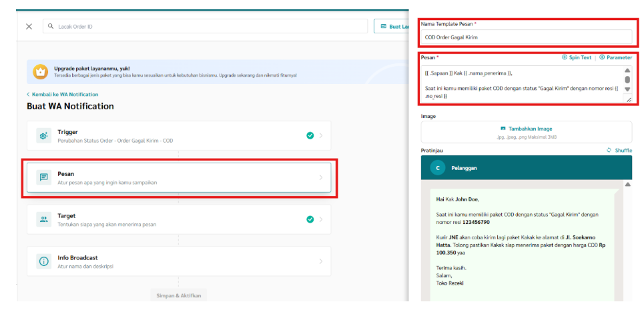Click the magnifier icon in Lacak Order field

pos(51,27)
